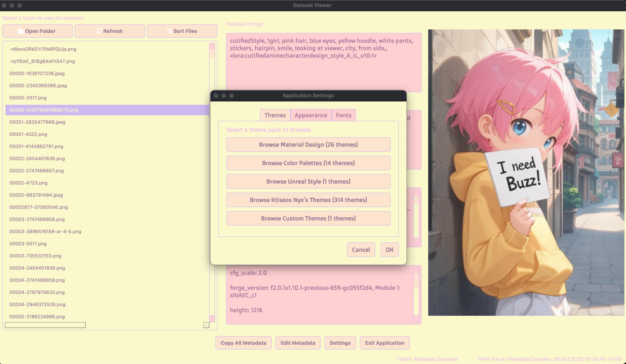Select file 00001-4022.png in list
The height and width of the screenshot is (364, 626).
pos(28,134)
